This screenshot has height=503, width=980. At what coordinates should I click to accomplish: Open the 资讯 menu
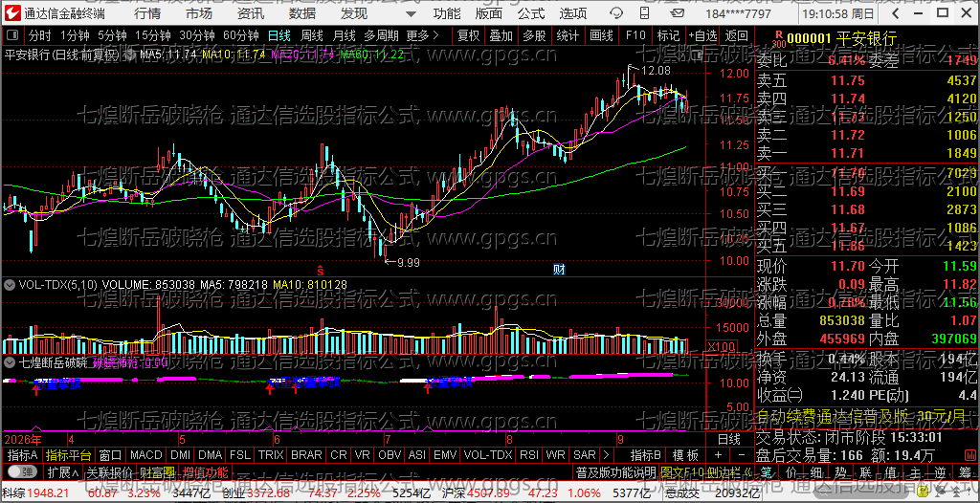click(251, 13)
